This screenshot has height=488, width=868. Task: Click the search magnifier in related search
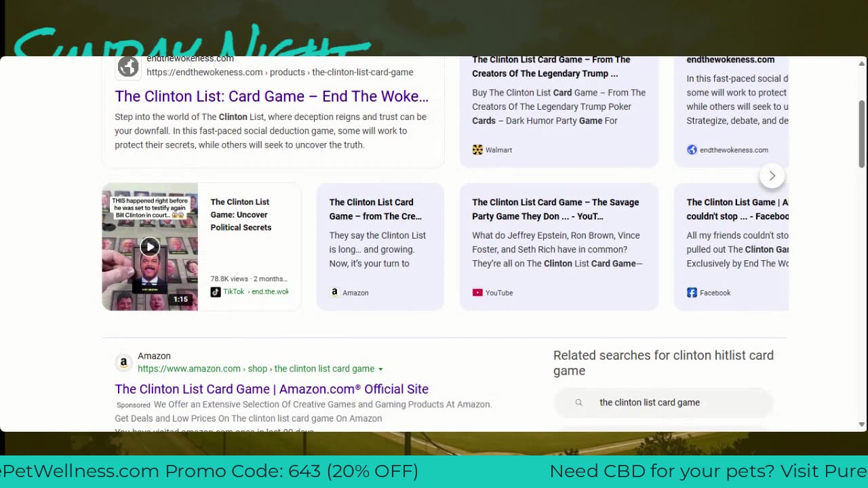click(578, 403)
